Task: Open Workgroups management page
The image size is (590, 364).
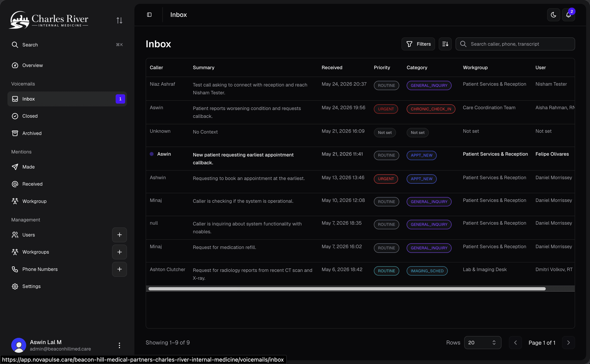Action: pos(59,252)
